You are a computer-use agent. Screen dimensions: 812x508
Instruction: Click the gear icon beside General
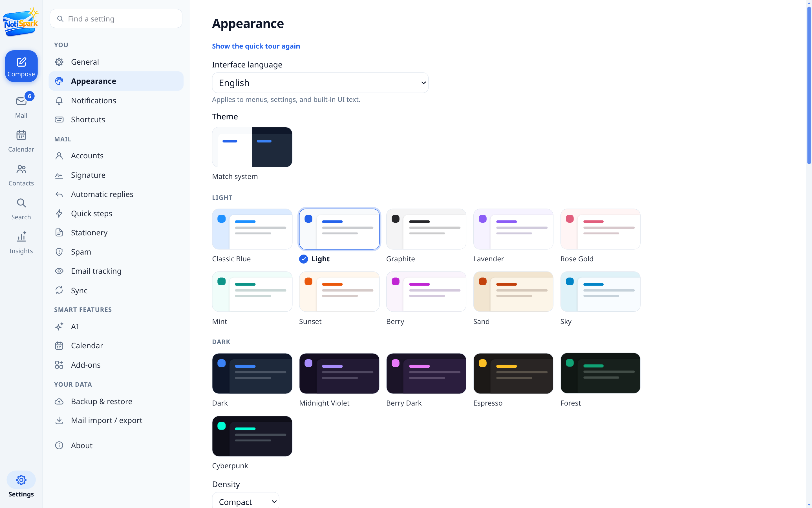[x=59, y=62]
